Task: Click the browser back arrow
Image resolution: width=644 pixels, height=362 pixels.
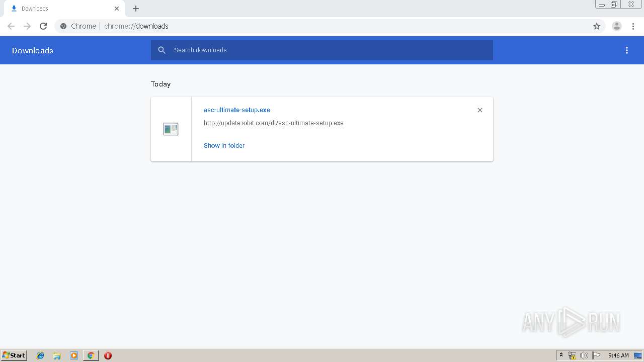Action: pyautogui.click(x=11, y=26)
